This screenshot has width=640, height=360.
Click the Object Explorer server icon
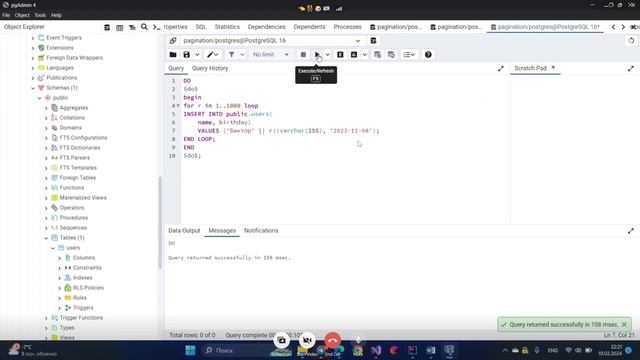click(107, 27)
